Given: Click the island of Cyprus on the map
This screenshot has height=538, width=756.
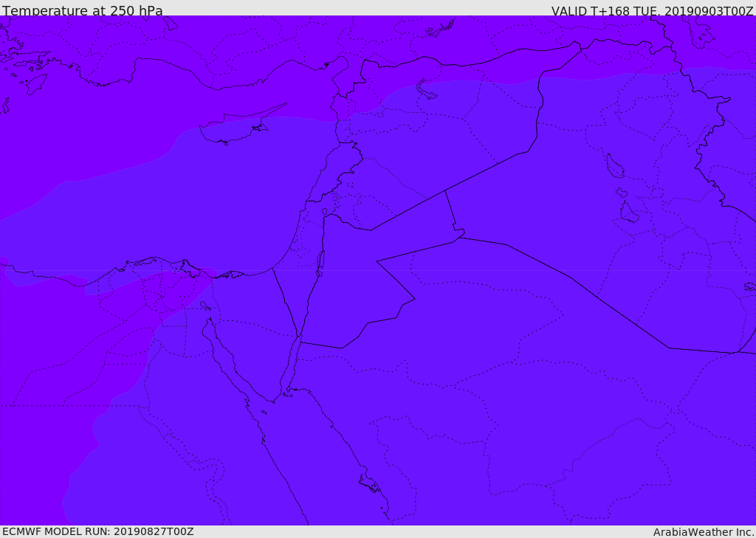Looking at the screenshot, I should (x=236, y=125).
